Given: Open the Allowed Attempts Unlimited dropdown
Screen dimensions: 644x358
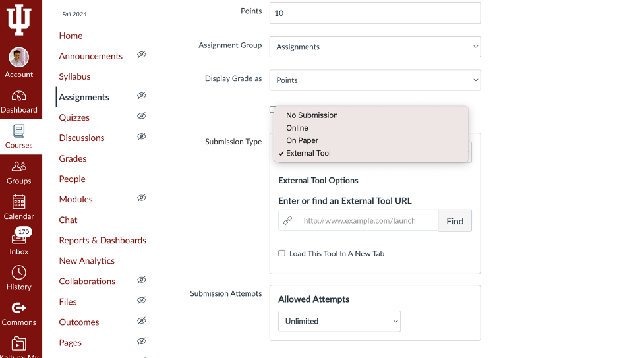Looking at the screenshot, I should click(339, 322).
